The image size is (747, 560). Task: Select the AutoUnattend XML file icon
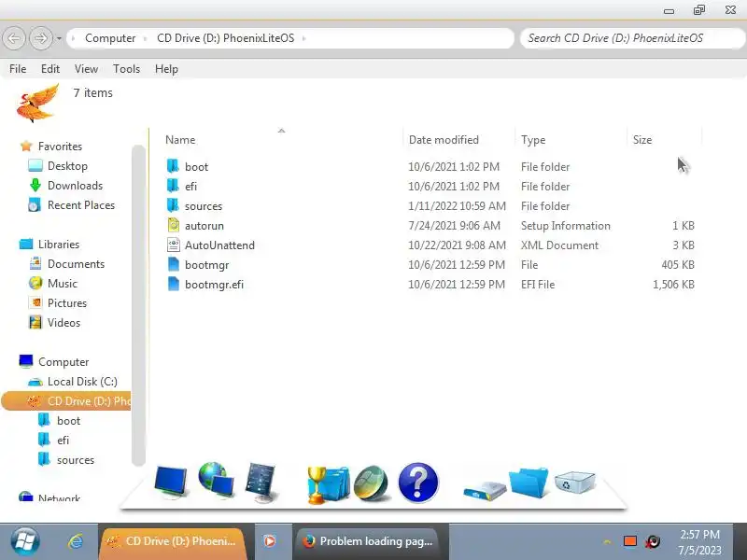(174, 245)
